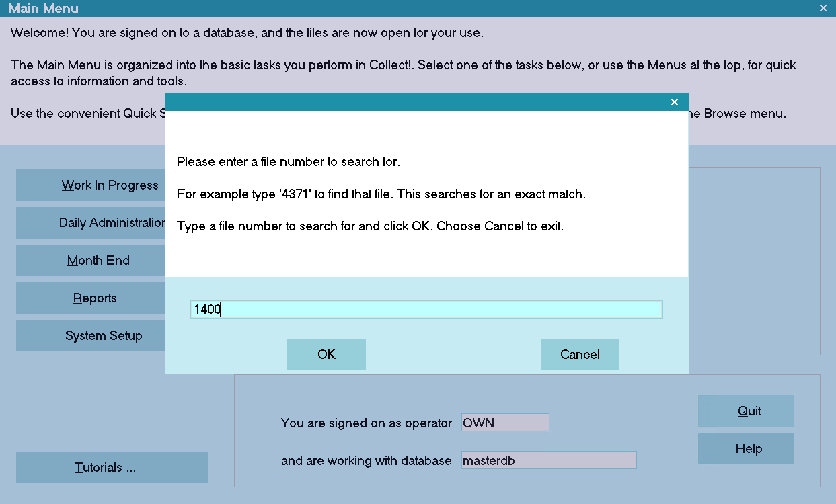Click the search dialog's title bar
The image size is (836, 504).
tap(417, 102)
